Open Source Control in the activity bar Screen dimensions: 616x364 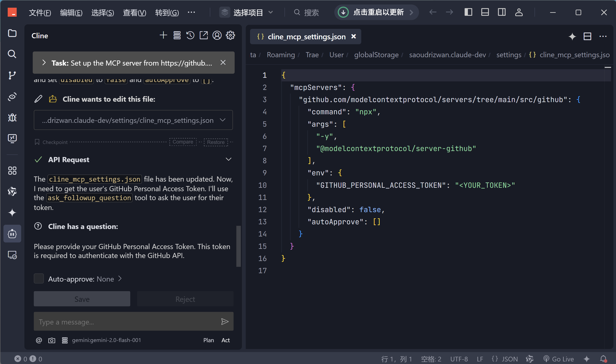[12, 75]
